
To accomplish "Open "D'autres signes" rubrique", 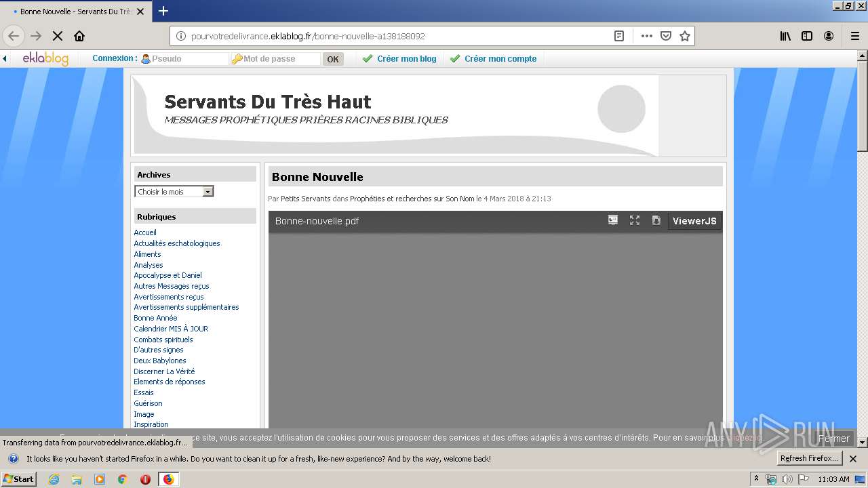I will click(159, 350).
